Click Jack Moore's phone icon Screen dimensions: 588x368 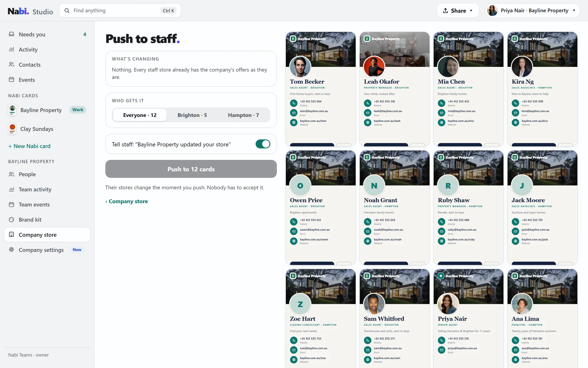click(x=515, y=222)
